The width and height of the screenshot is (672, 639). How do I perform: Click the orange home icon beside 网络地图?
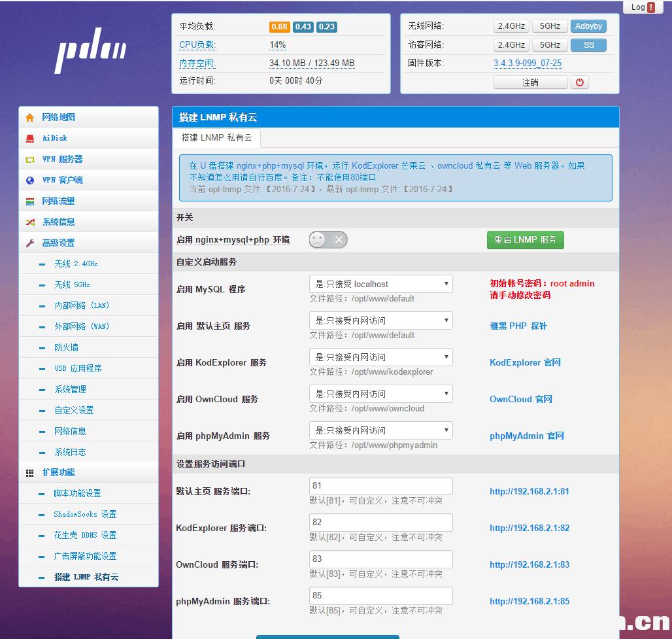pyautogui.click(x=29, y=118)
